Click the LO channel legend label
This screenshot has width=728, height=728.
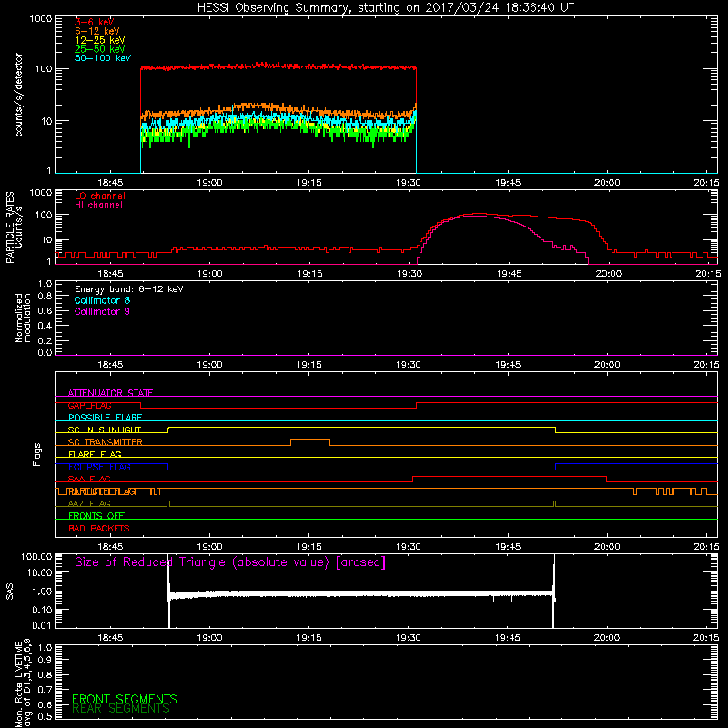tap(100, 196)
